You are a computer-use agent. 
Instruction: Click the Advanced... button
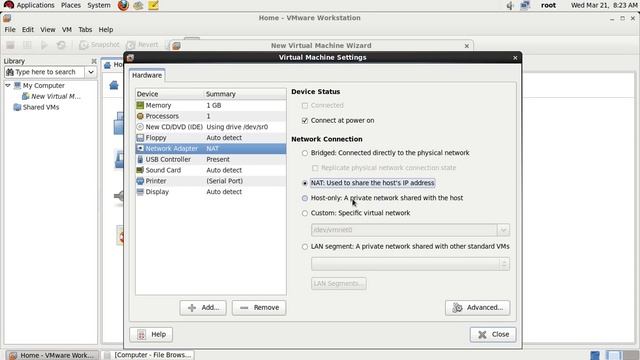478,308
